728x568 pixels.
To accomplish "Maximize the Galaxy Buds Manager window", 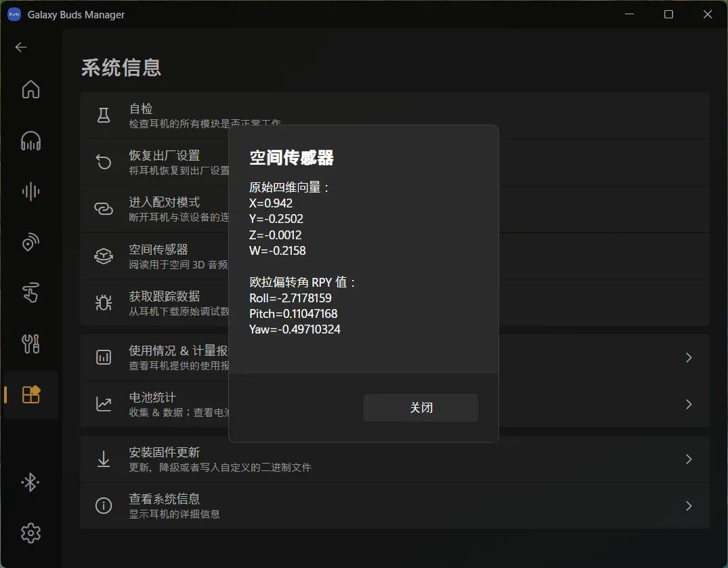I will [x=668, y=14].
